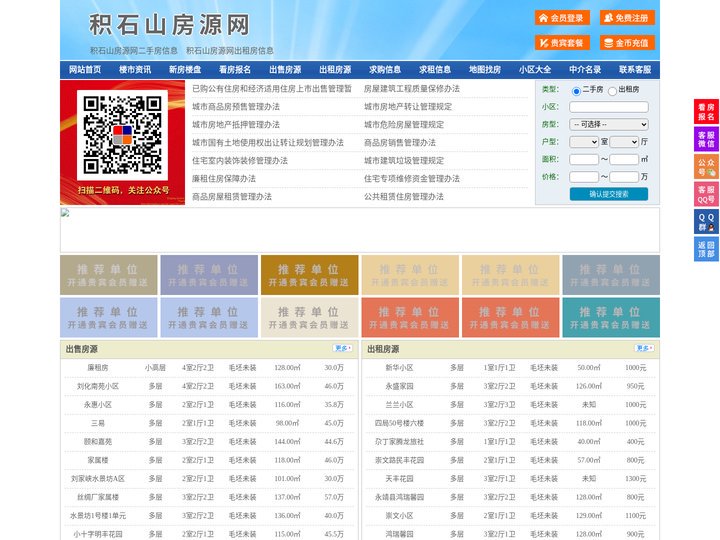This screenshot has height=540, width=720.
Task: Open the 厅 hall count dropdown
Action: click(x=624, y=142)
